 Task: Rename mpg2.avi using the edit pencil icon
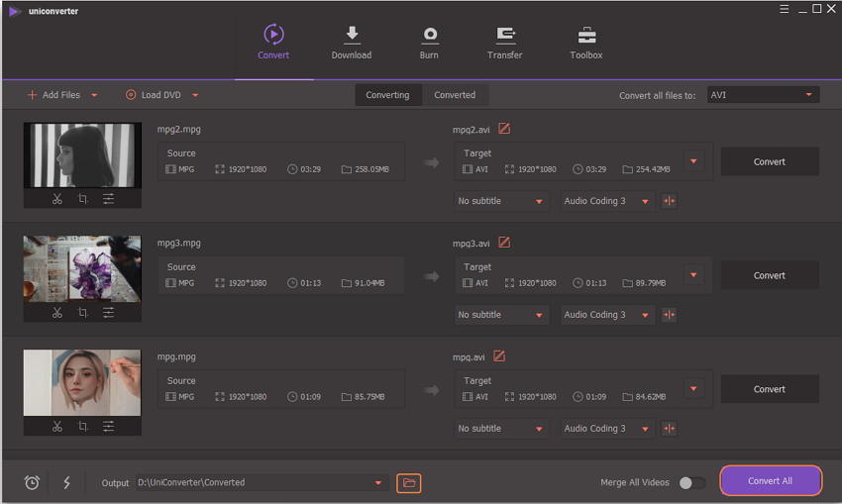[x=504, y=129]
